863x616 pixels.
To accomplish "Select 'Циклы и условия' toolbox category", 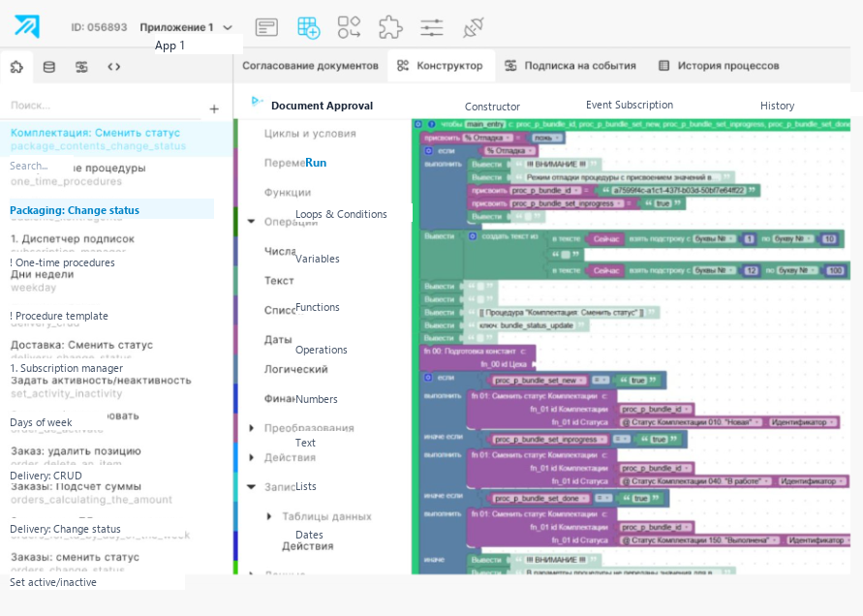I will coord(310,134).
